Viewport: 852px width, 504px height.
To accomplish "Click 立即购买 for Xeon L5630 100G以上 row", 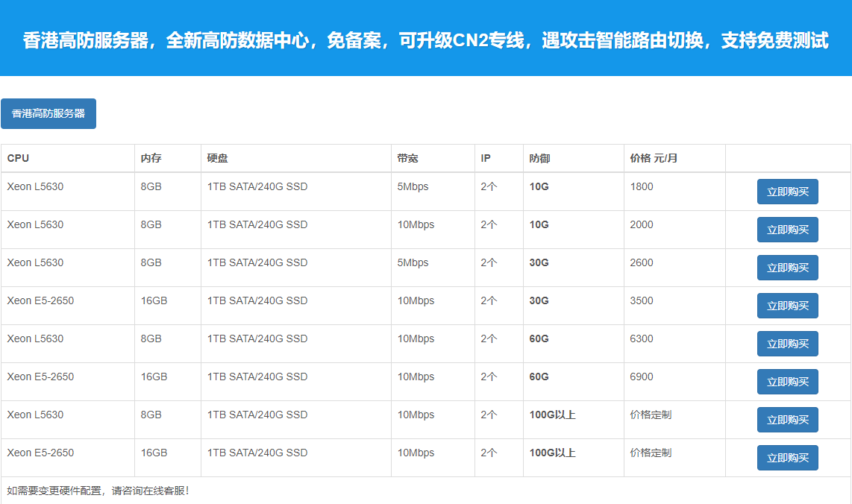I will pyautogui.click(x=787, y=420).
